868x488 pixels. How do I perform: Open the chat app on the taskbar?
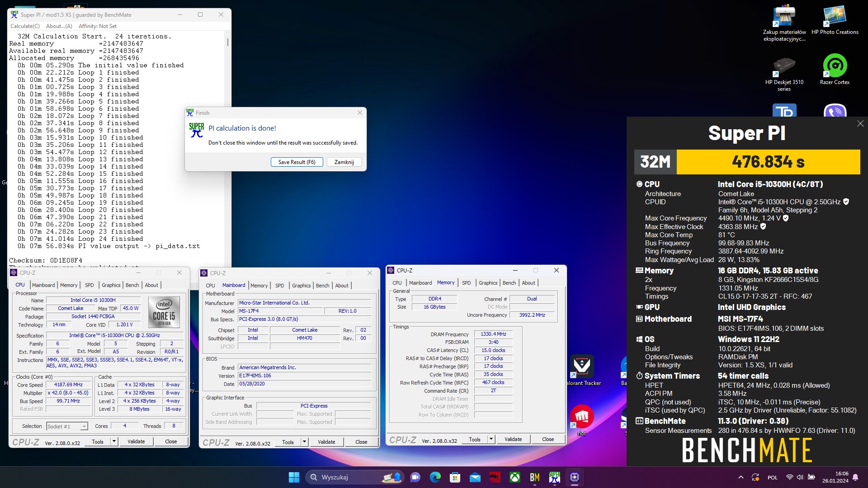[415, 477]
